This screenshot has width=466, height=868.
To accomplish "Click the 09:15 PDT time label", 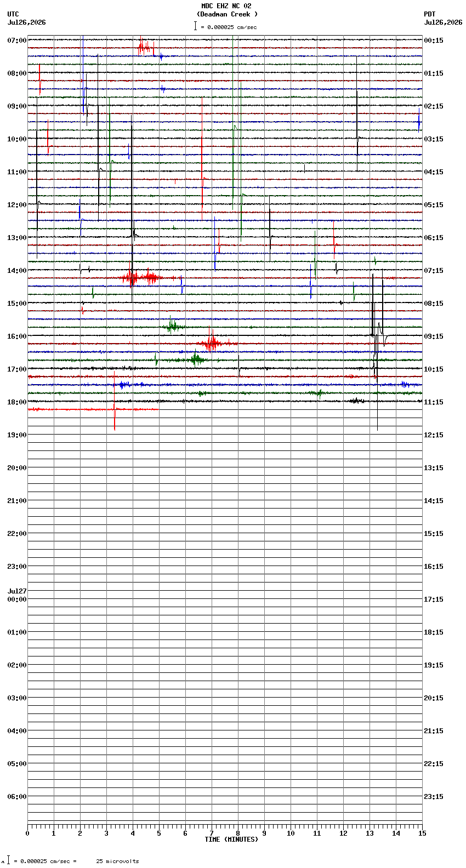I will (434, 336).
